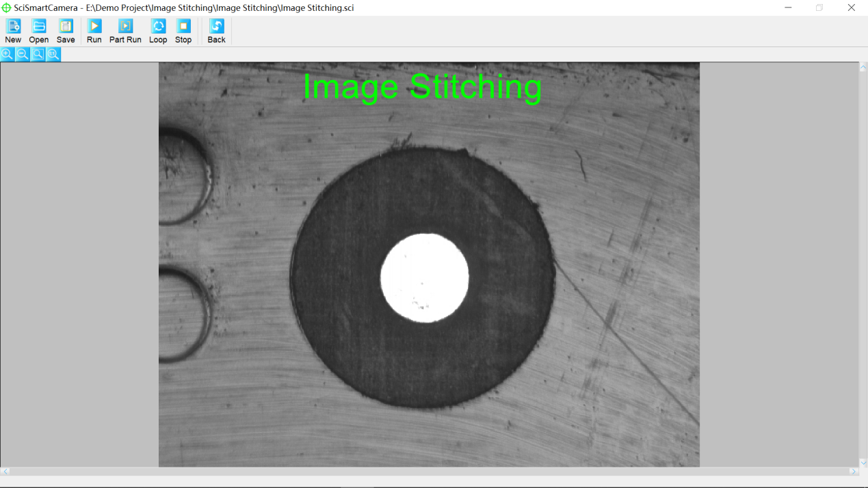Create a new project with New
The image size is (868, 488).
click(13, 31)
